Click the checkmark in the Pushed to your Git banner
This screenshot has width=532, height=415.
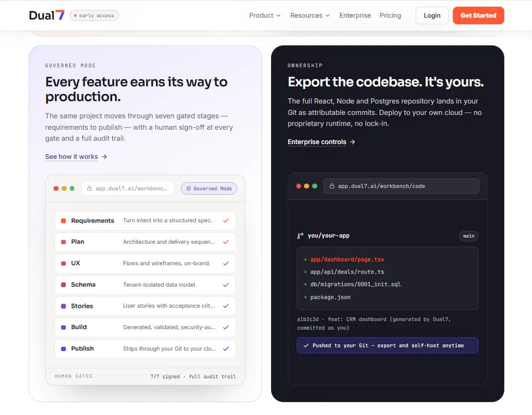pos(306,345)
